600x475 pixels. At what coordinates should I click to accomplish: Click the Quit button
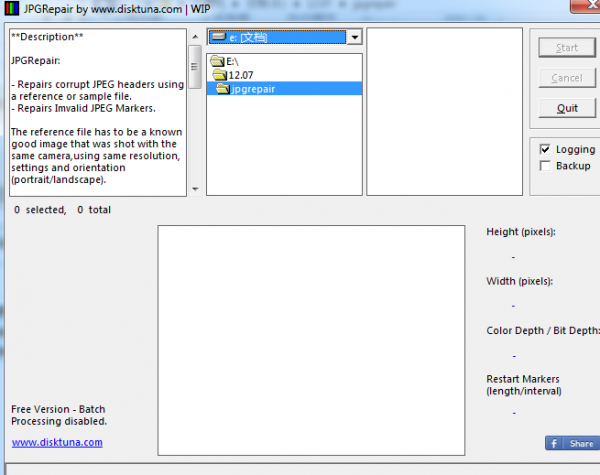pyautogui.click(x=567, y=108)
